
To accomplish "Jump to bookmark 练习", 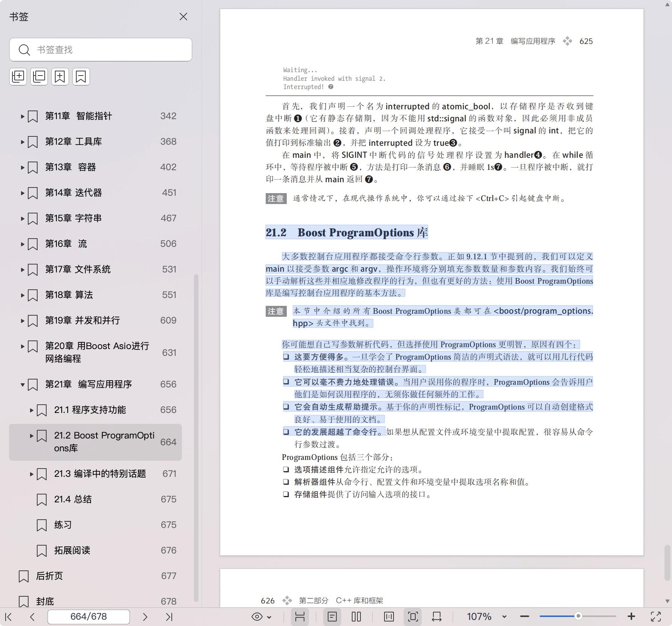I will [63, 525].
